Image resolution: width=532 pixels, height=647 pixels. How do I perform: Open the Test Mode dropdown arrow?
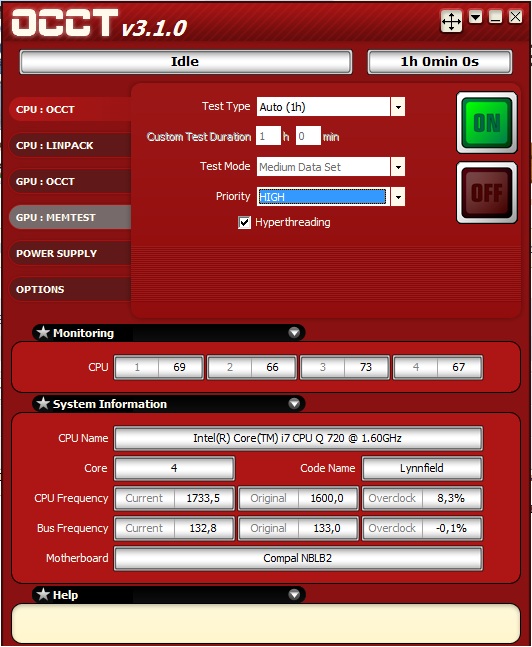coord(398,167)
